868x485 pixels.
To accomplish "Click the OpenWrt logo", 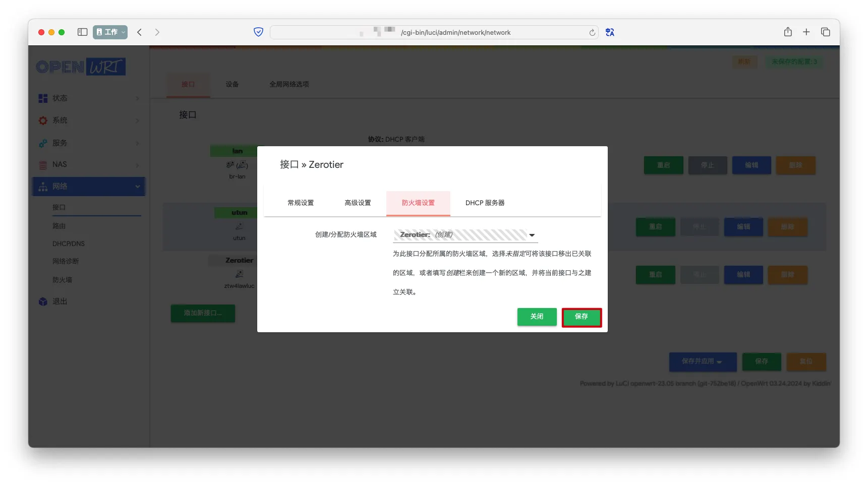I will coord(81,67).
